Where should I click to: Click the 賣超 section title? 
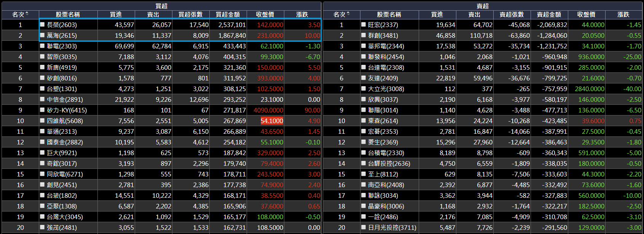483,6
